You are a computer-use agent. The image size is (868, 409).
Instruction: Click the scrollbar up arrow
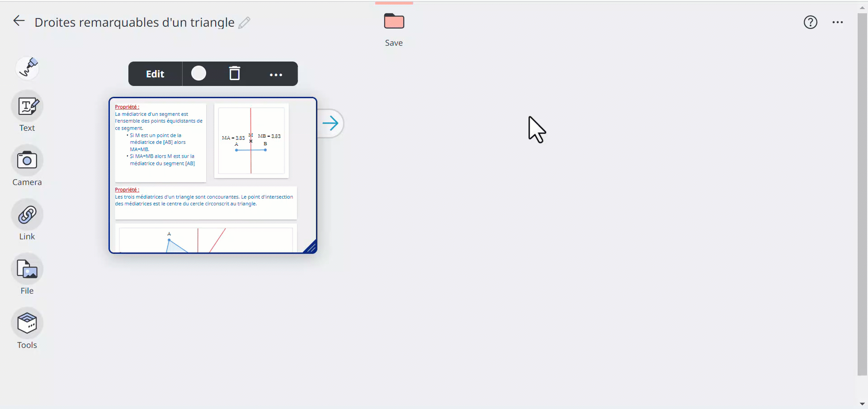tap(862, 7)
